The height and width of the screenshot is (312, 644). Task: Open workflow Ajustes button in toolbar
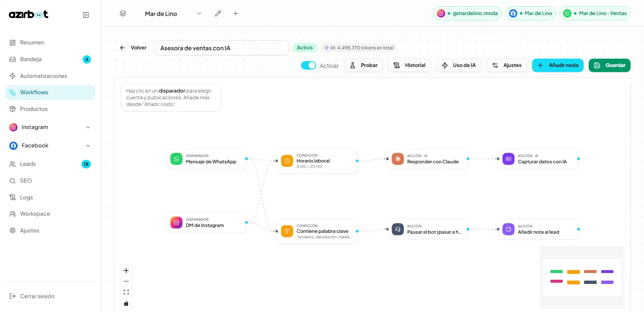(507, 65)
